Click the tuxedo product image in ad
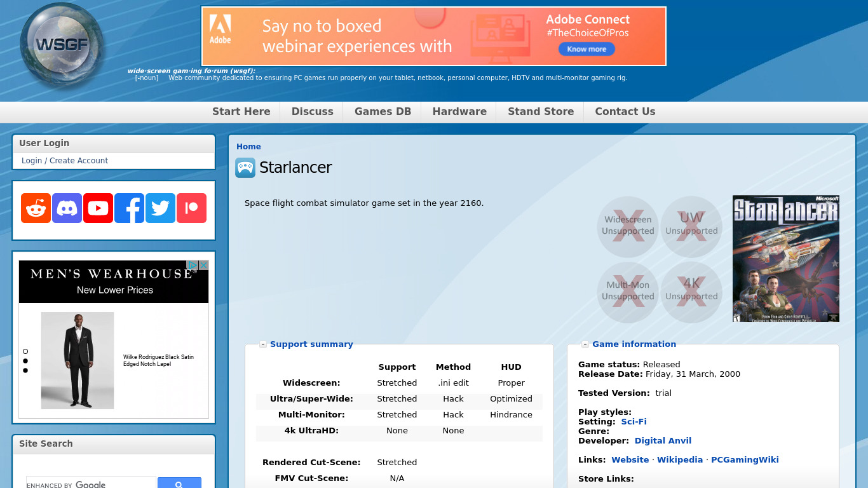The image size is (868, 488). point(78,360)
